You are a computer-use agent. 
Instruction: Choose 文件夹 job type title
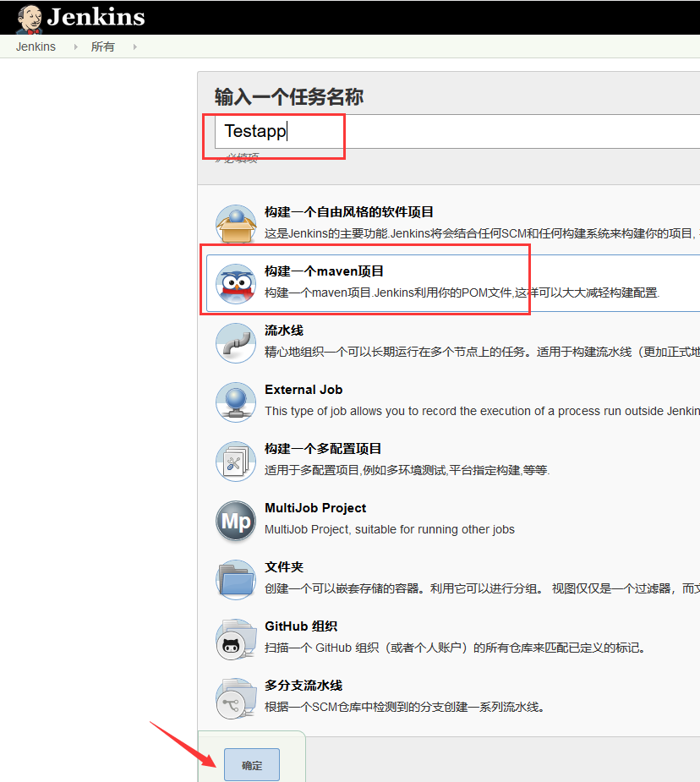[x=284, y=567]
